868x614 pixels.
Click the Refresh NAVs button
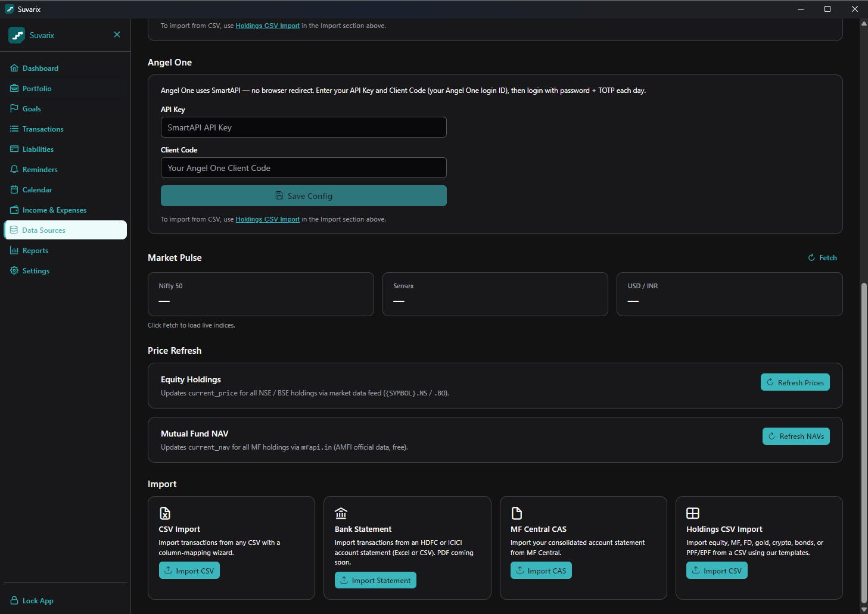tap(796, 437)
